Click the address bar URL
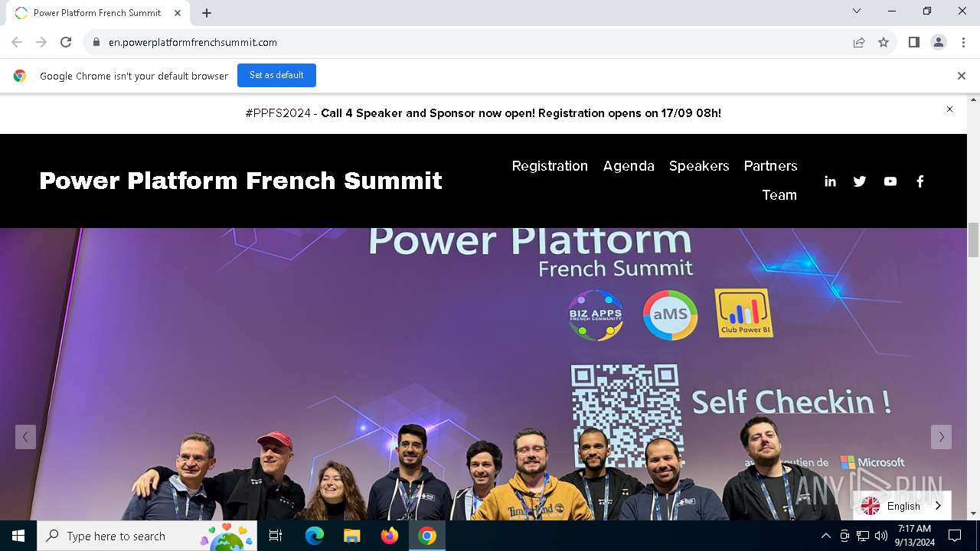This screenshot has width=980, height=551. (193, 42)
